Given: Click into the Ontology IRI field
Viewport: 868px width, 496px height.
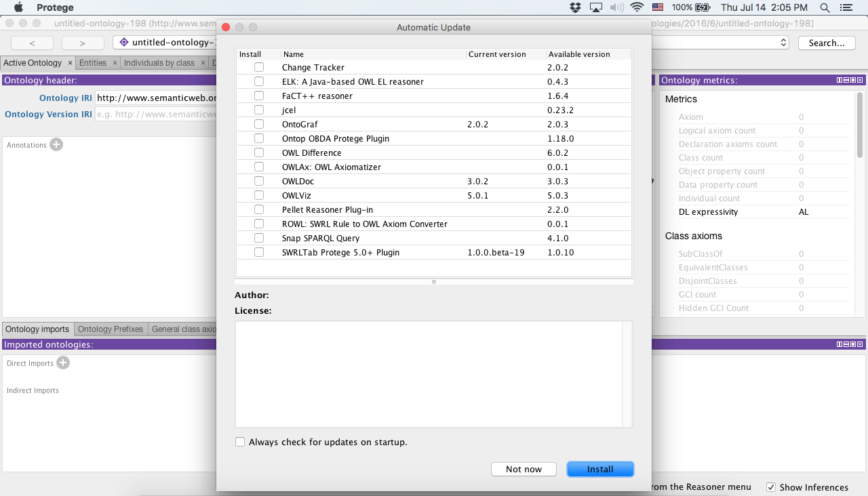Looking at the screenshot, I should click(156, 98).
